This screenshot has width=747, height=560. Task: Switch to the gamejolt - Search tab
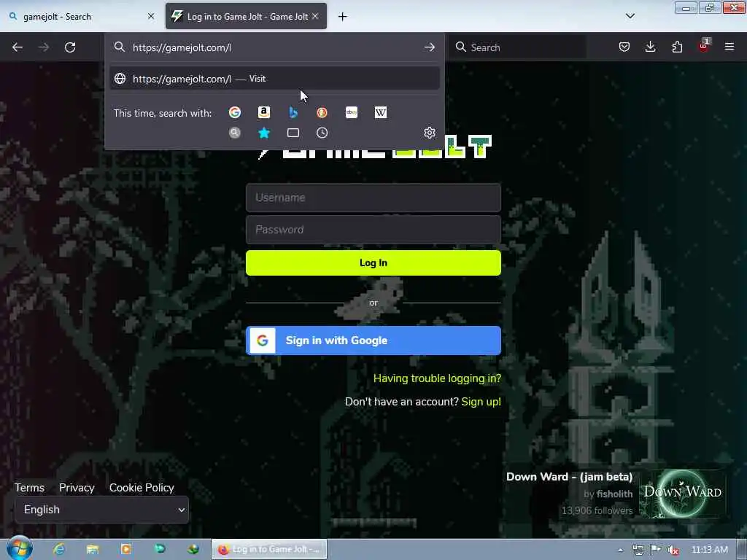80,16
